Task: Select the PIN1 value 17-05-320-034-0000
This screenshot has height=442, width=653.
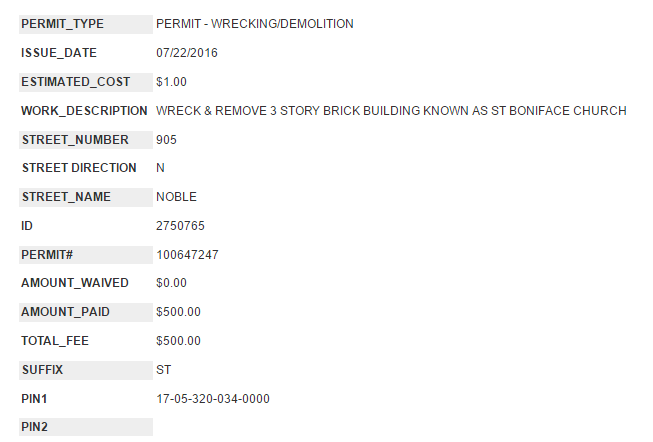Action: tap(213, 399)
